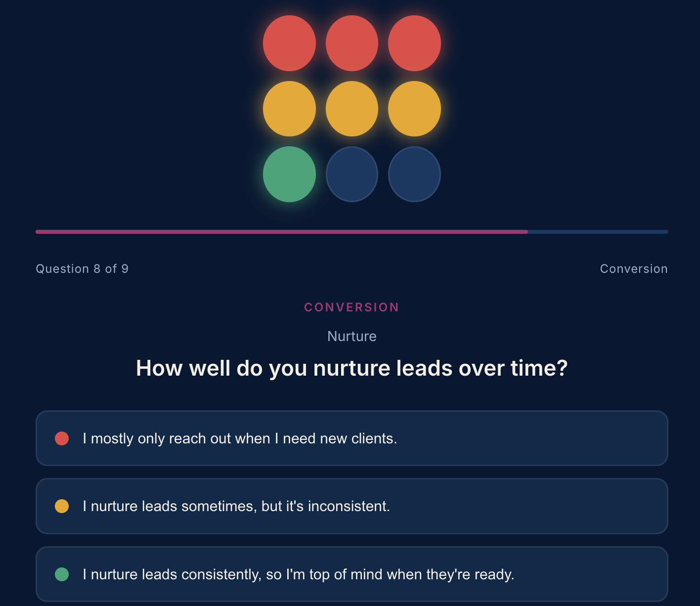Choose 'I nurture leads consistently' answer
700x606 pixels.
pyautogui.click(x=352, y=574)
